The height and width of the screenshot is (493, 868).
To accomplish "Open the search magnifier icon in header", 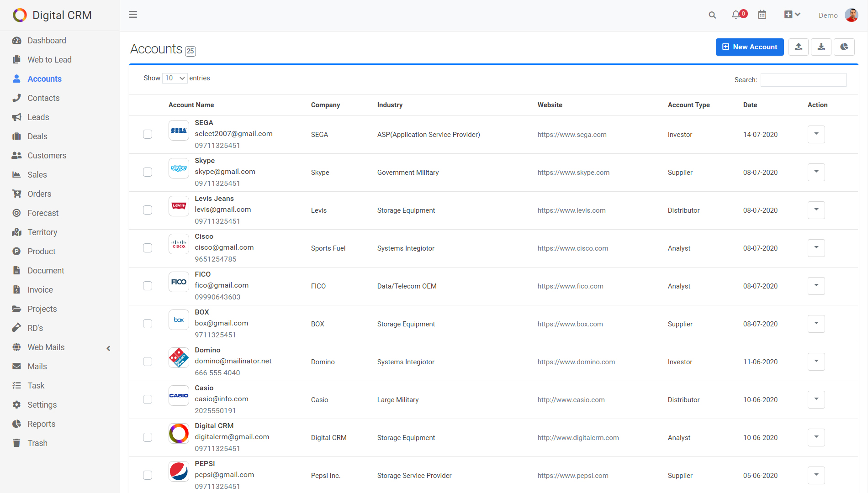I will coord(712,15).
